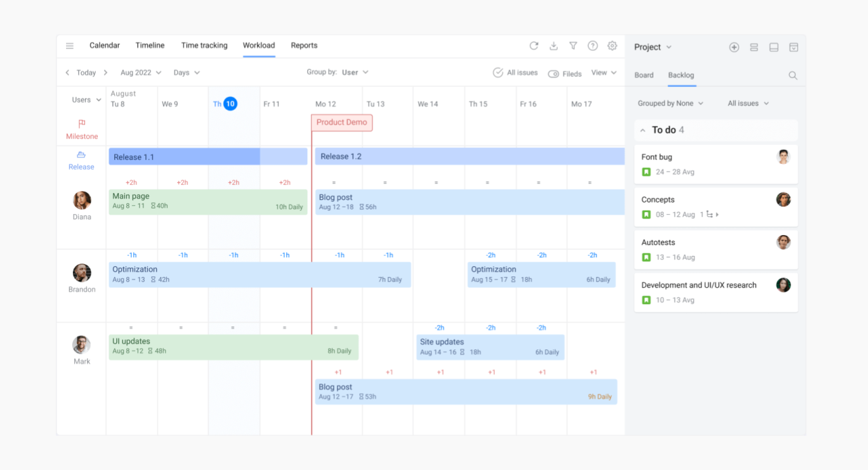The width and height of the screenshot is (868, 470).
Task: Collapse the To do section
Action: coord(643,130)
